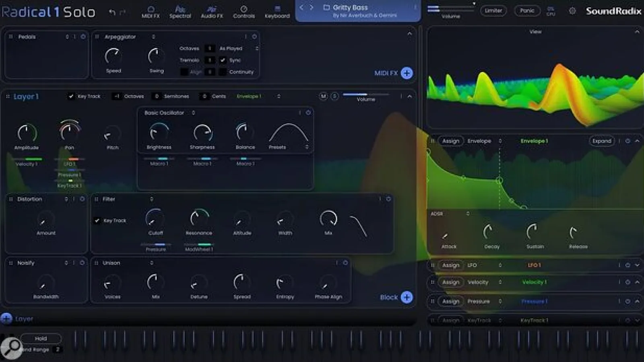The height and width of the screenshot is (362, 644).
Task: Click the master Volume slider in the top bar
Action: point(450,8)
